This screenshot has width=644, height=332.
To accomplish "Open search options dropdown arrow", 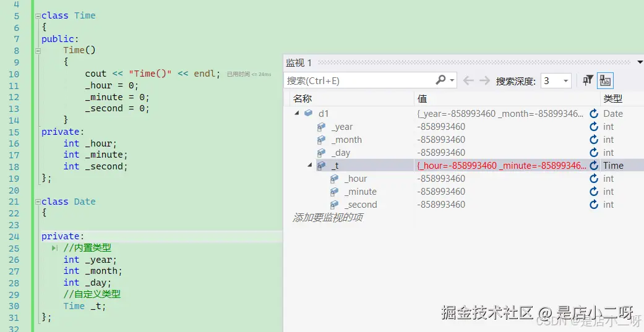I will (x=452, y=80).
